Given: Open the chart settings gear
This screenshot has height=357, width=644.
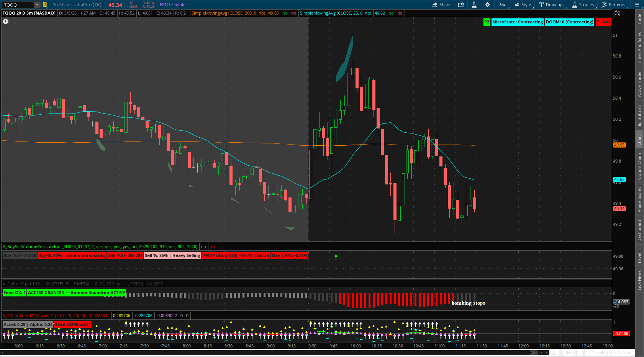Looking at the screenshot, I should tap(487, 5).
